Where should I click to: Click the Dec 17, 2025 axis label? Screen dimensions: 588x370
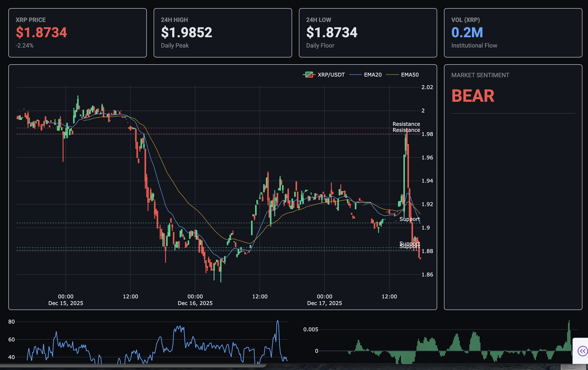point(324,303)
